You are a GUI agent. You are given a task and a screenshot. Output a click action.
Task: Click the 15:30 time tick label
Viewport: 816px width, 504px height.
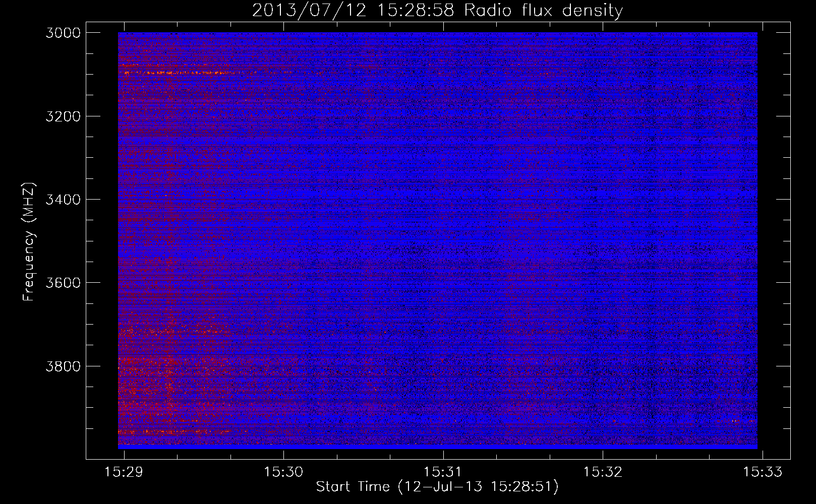tap(283, 472)
